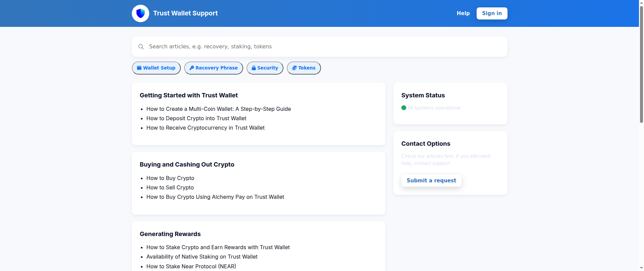This screenshot has width=644, height=271.
Task: Click the Trust Wallet shield logo
Action: (x=141, y=13)
